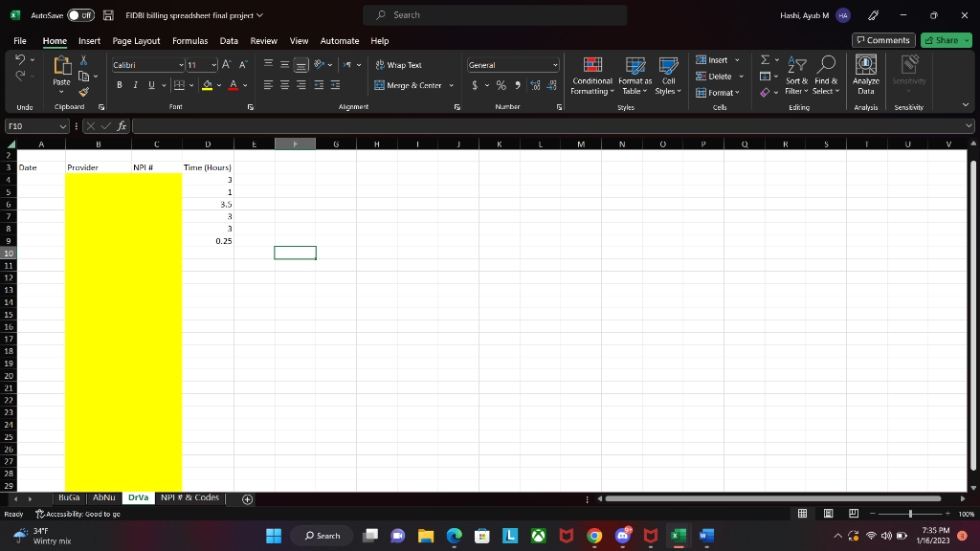The image size is (980, 551).
Task: Open the General number format dropdown
Action: click(x=555, y=65)
